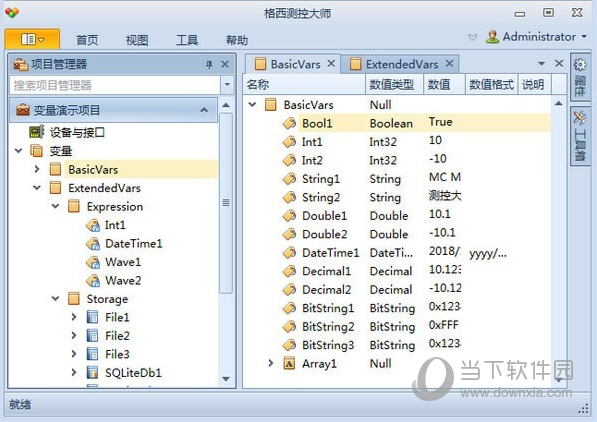
Task: Click the Wave1 expression icon
Action: click(x=93, y=262)
